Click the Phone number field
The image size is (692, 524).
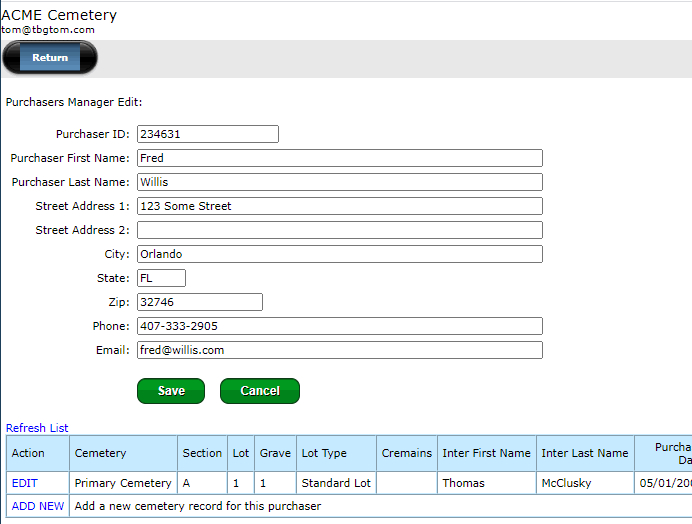coord(339,326)
